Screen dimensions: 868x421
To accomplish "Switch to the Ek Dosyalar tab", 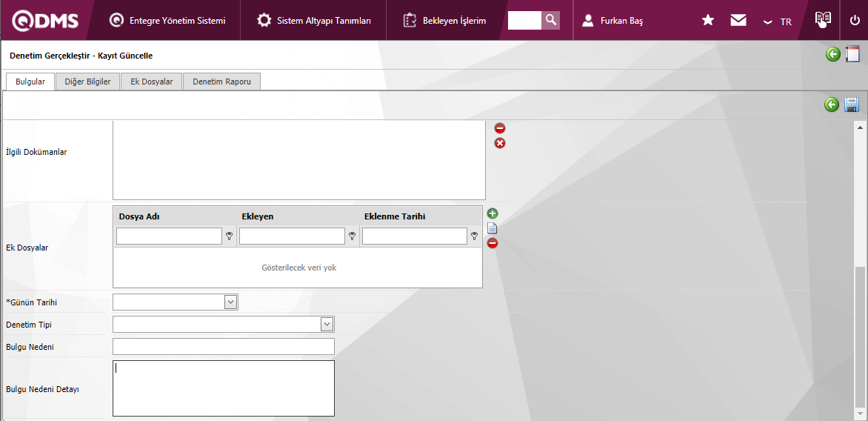I will coord(152,82).
